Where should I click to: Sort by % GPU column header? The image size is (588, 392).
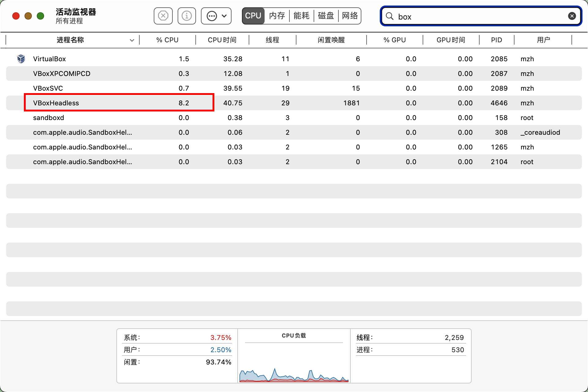[x=394, y=40]
